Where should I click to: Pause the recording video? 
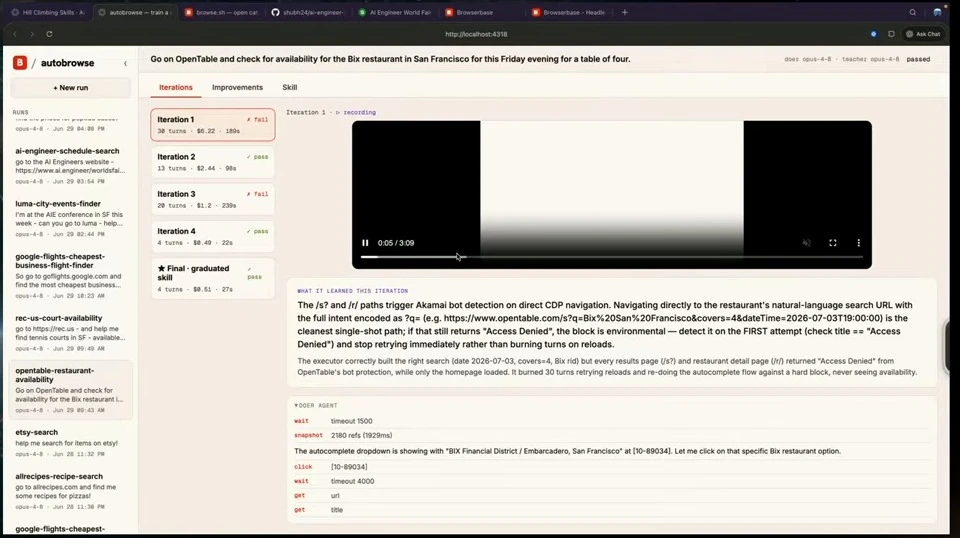tap(365, 243)
